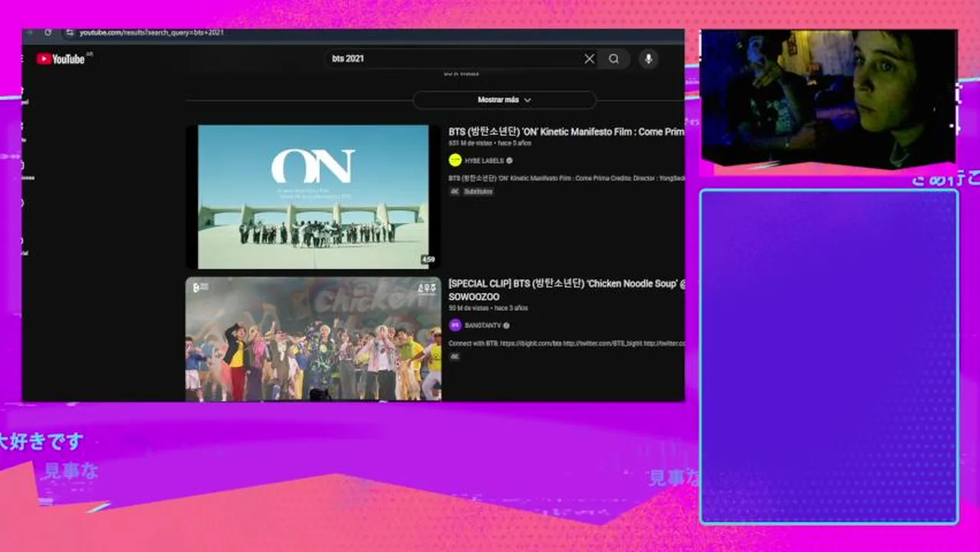Open the site info icon in address bar

(x=69, y=33)
